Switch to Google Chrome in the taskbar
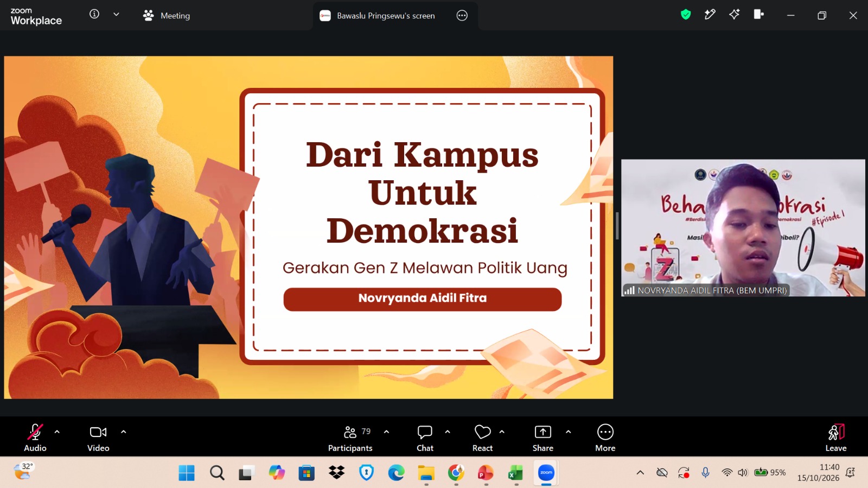 pos(456,473)
